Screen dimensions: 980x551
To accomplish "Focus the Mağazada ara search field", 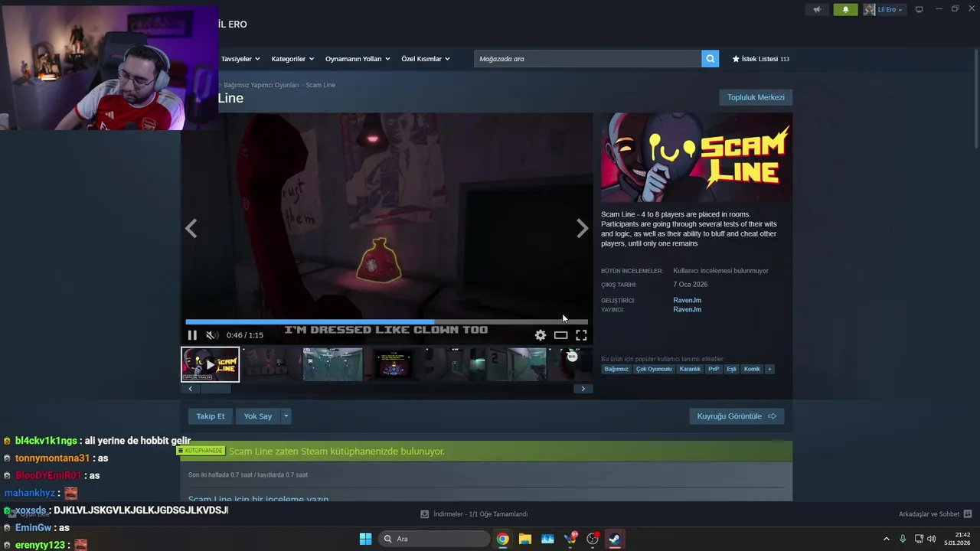I will point(587,59).
